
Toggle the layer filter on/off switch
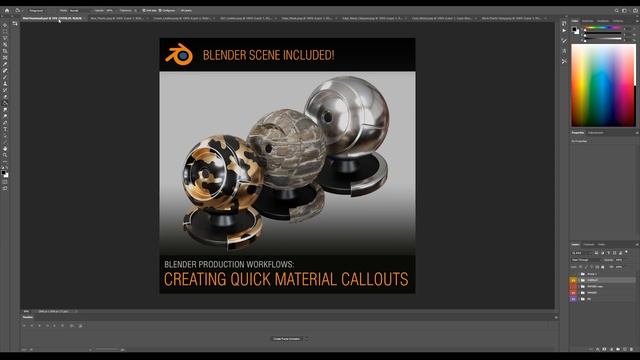627,252
